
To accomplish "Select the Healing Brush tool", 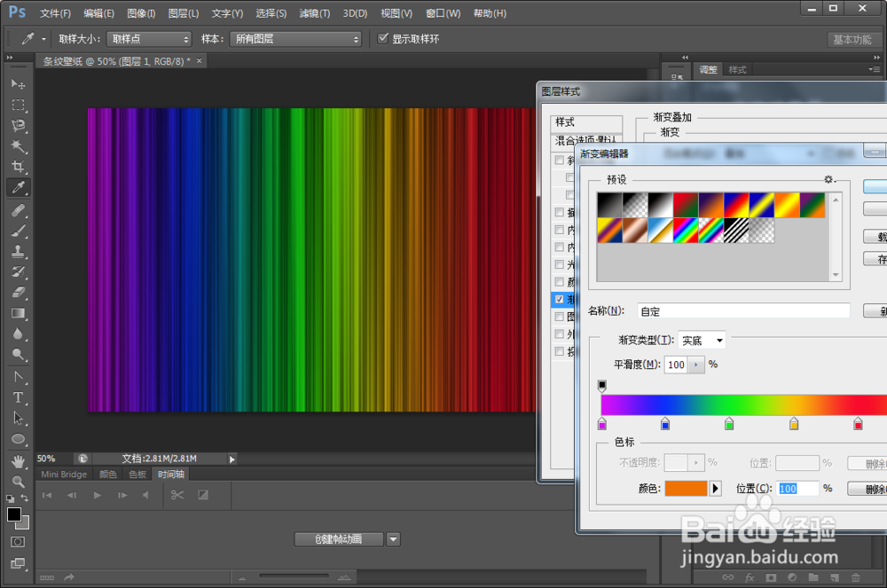I will [x=18, y=210].
